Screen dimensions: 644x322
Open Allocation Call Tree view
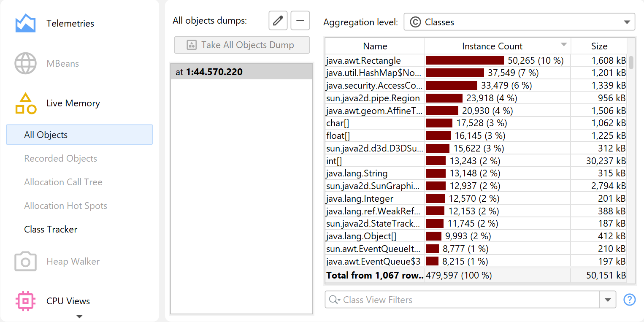pos(63,182)
